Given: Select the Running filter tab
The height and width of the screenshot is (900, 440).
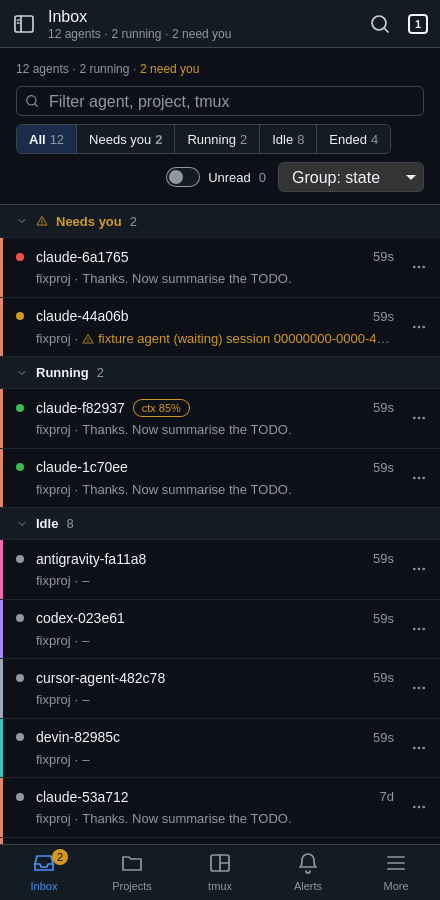Looking at the screenshot, I should click(217, 139).
